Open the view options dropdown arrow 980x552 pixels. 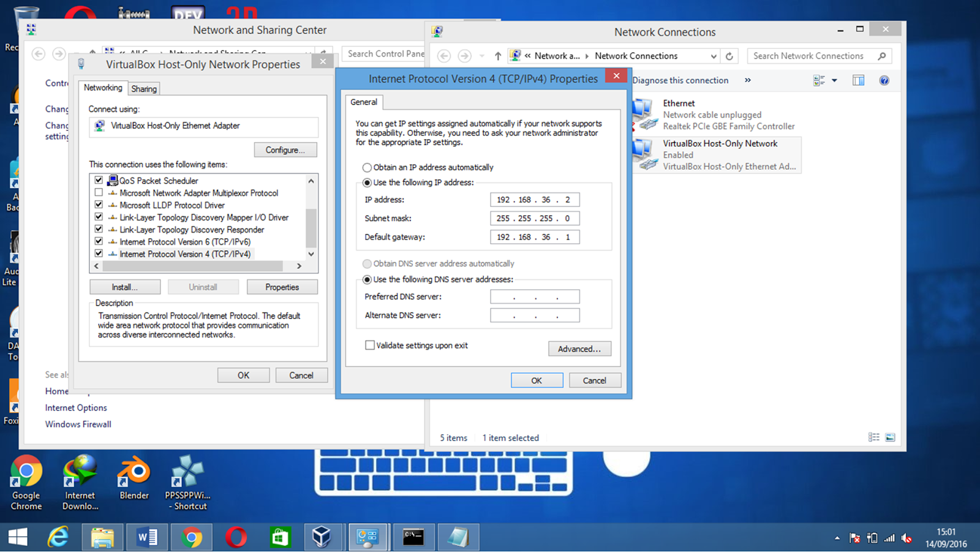[834, 80]
